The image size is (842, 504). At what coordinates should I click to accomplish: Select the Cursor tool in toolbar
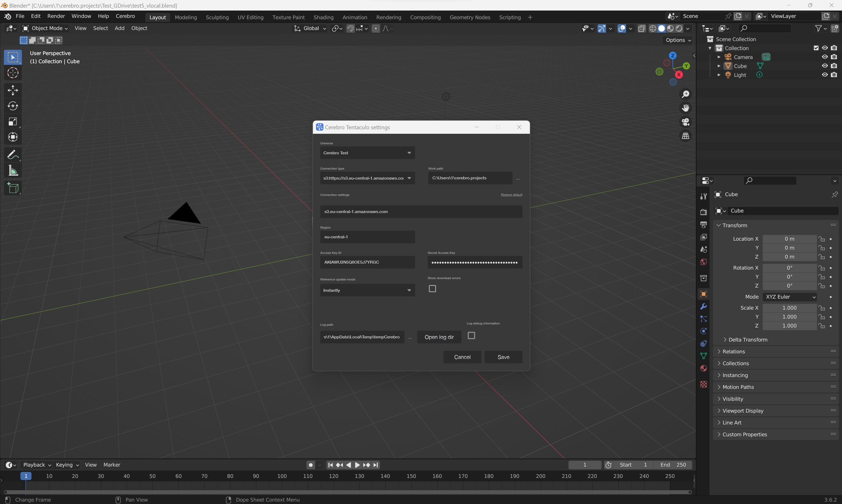[13, 73]
